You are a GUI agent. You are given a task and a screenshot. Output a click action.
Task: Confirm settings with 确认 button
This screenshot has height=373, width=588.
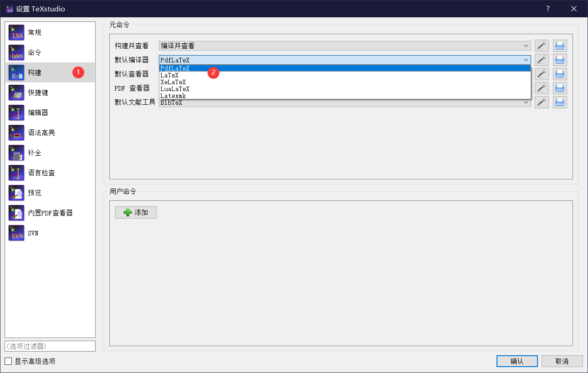coord(517,361)
